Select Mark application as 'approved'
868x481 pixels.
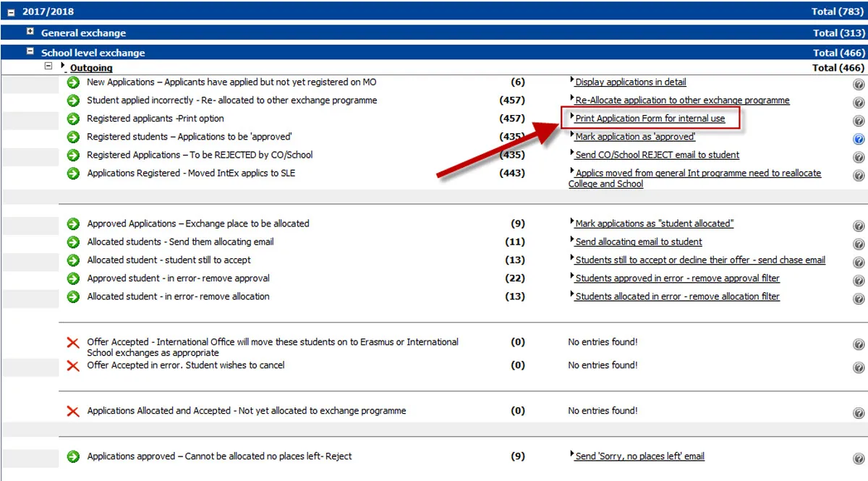pos(634,137)
